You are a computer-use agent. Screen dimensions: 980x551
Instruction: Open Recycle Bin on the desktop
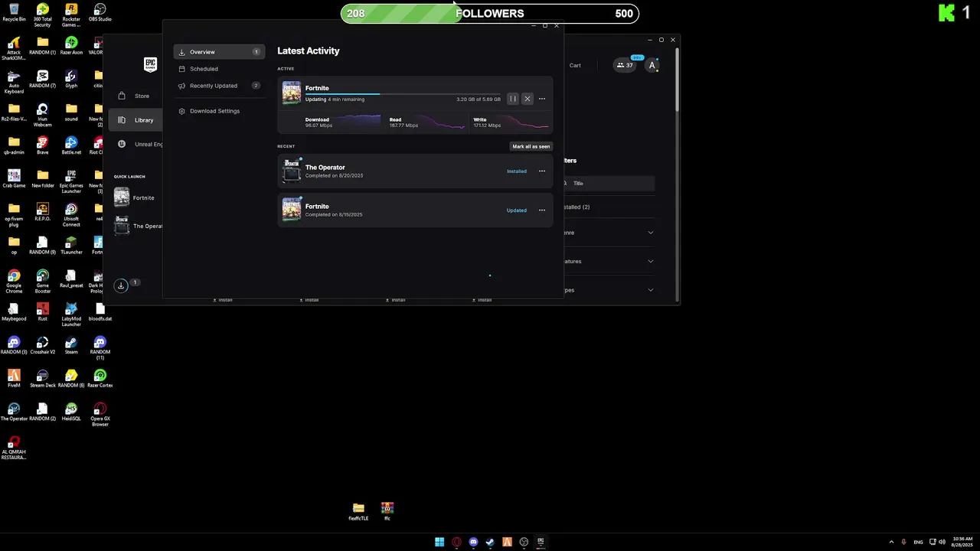[x=14, y=13]
